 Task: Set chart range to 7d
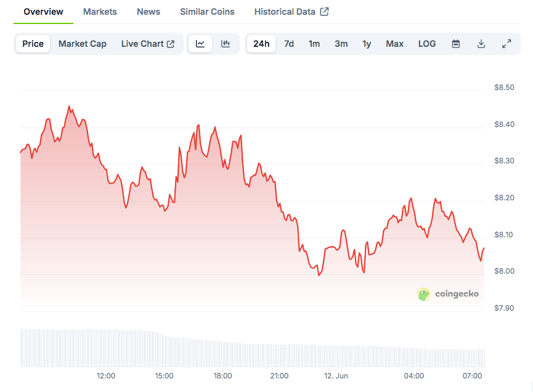[x=289, y=44]
